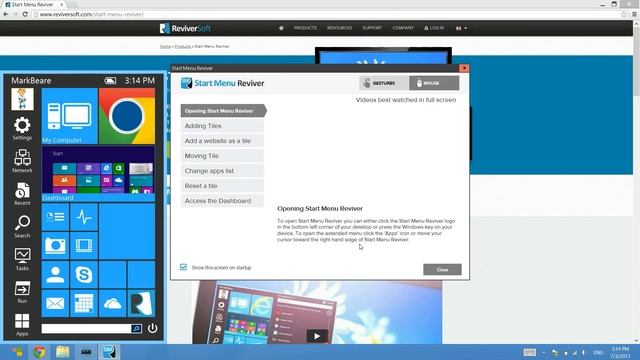The image size is (640, 360).
Task: Open the Camera tile
Action: 55,246
